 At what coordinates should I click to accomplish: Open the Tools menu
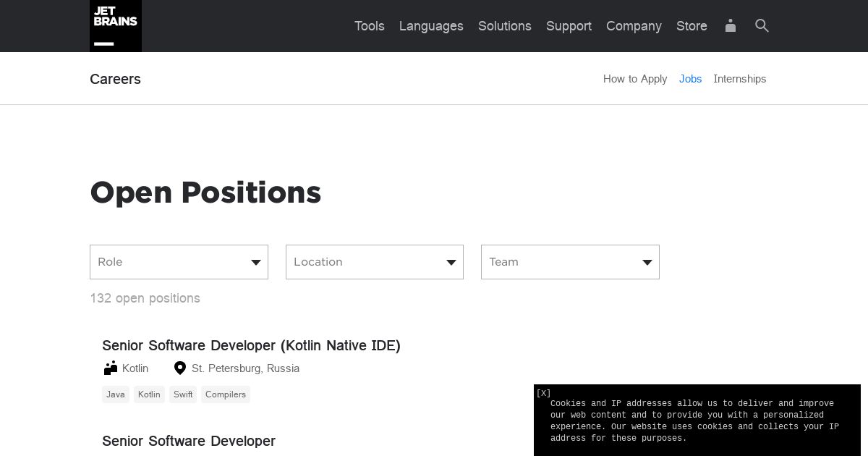(x=369, y=26)
